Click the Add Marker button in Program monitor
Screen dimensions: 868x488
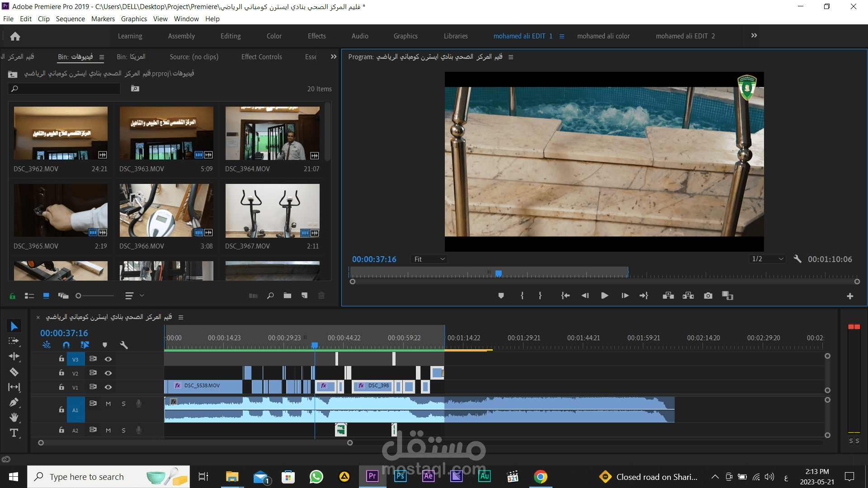click(501, 296)
